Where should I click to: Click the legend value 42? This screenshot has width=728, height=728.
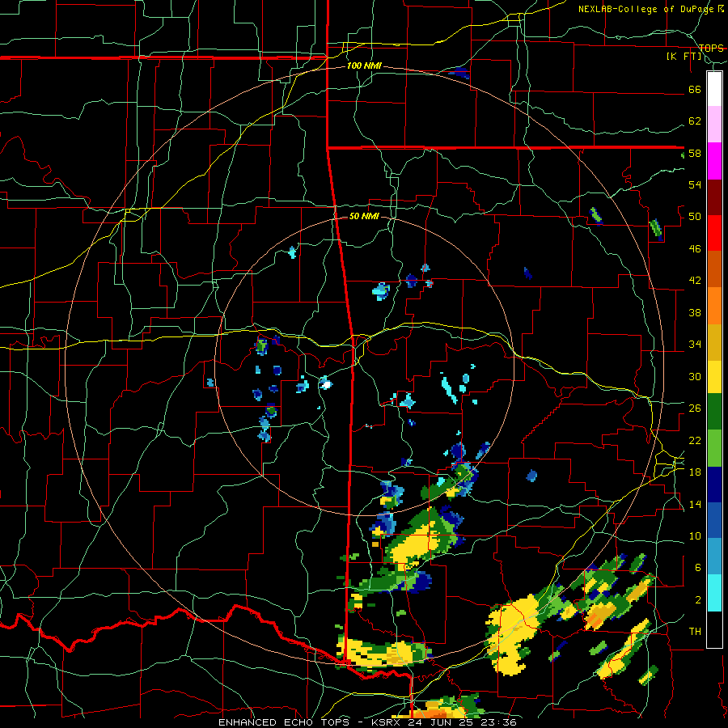pyautogui.click(x=695, y=281)
